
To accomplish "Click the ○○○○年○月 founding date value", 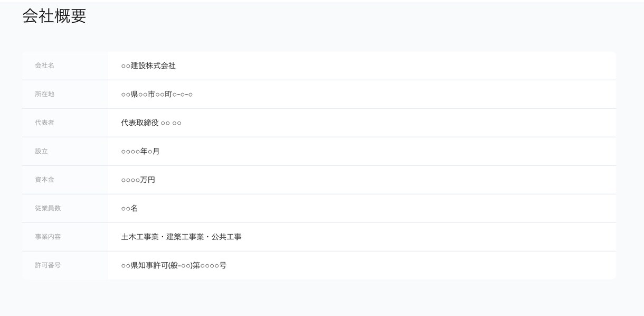I will (140, 151).
